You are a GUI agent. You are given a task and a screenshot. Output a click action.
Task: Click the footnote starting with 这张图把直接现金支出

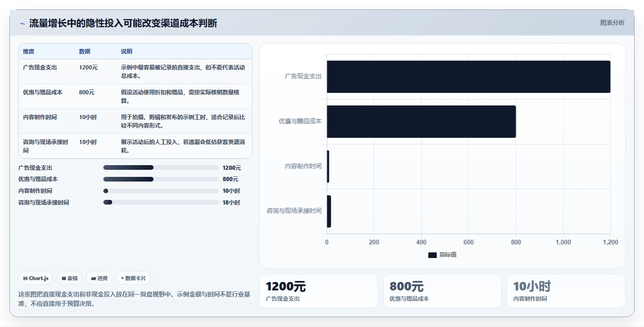pos(135,299)
